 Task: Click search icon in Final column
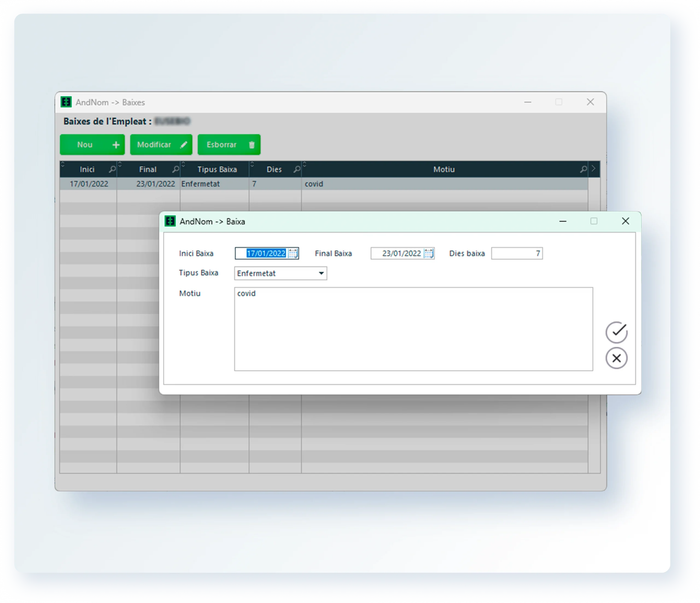pos(175,169)
